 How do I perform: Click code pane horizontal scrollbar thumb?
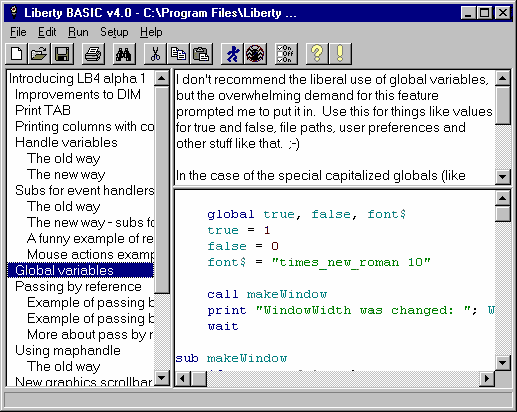[199, 379]
